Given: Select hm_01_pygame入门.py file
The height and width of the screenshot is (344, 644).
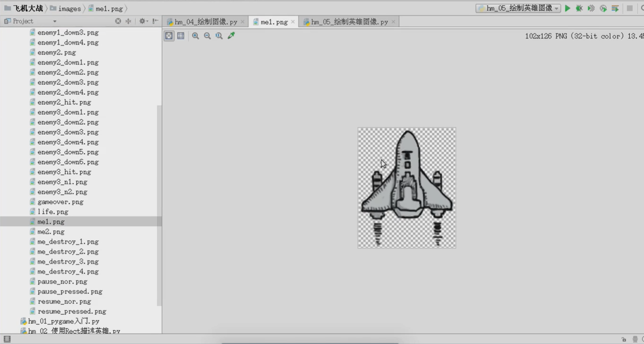Looking at the screenshot, I should point(63,321).
